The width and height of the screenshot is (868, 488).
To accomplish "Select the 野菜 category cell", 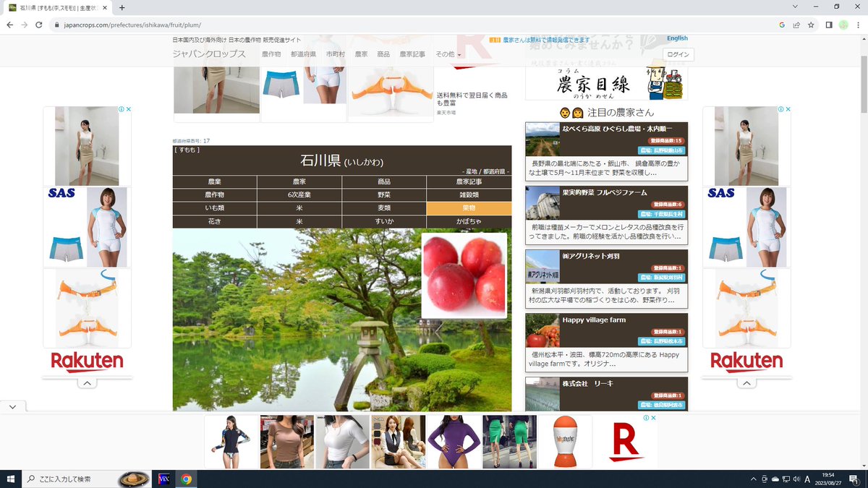I will click(x=384, y=194).
